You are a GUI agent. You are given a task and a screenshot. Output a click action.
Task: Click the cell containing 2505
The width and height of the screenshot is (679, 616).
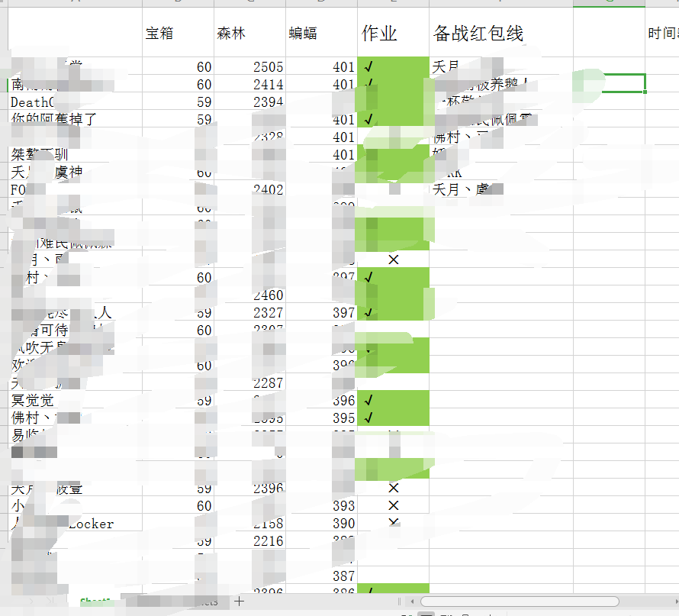(250, 66)
